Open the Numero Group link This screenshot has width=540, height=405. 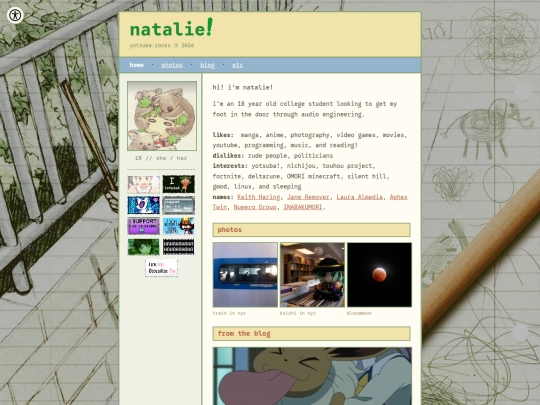(255, 207)
